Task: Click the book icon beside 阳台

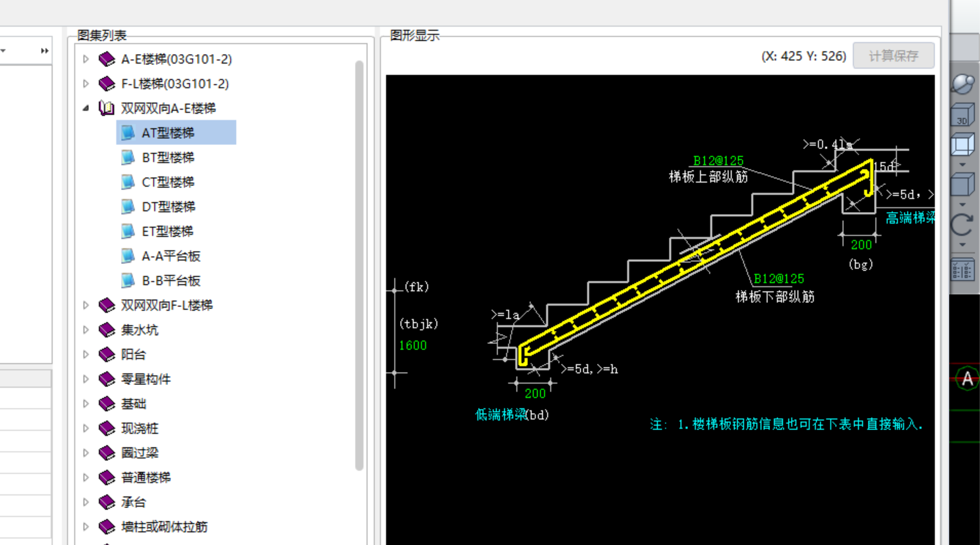Action: pos(107,355)
